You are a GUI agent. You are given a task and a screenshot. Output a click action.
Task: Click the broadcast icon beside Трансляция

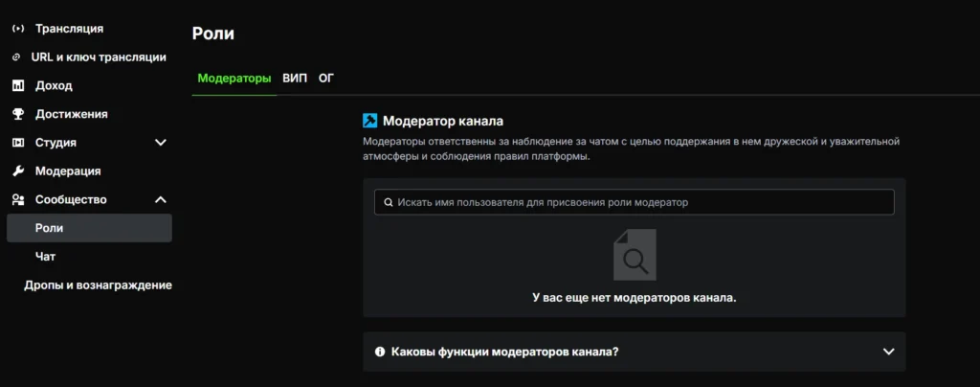point(18,29)
